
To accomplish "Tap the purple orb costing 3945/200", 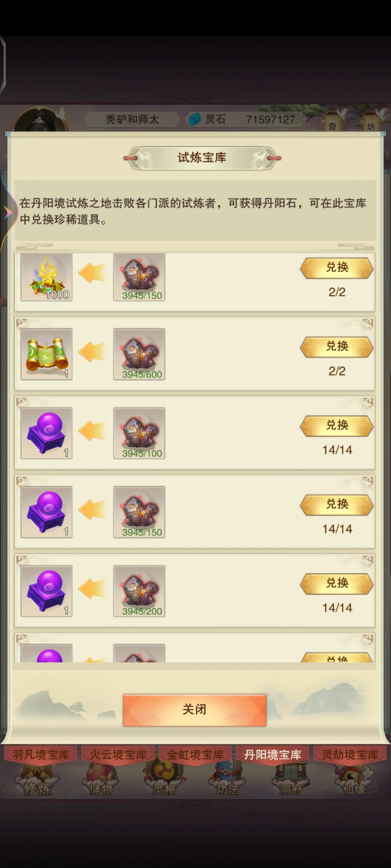I will 46,591.
